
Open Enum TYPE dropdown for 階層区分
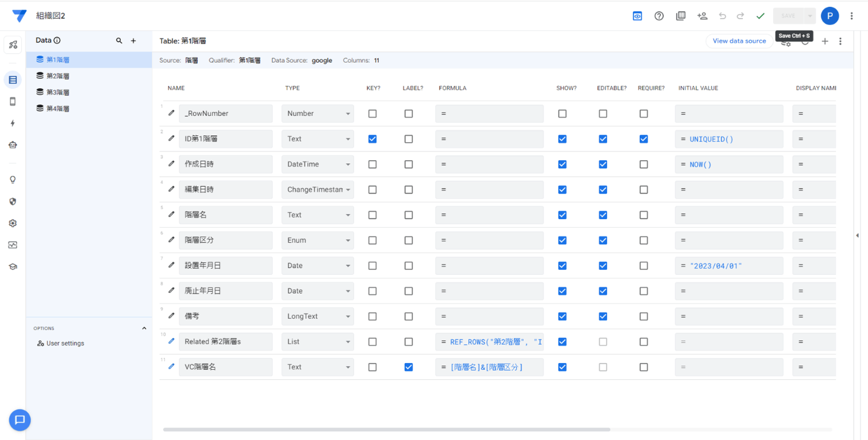point(317,240)
